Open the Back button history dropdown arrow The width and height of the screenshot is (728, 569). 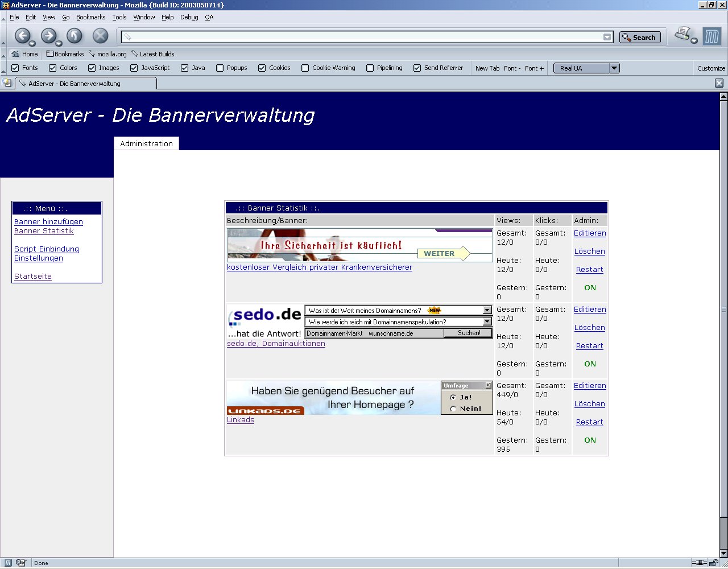[x=32, y=43]
